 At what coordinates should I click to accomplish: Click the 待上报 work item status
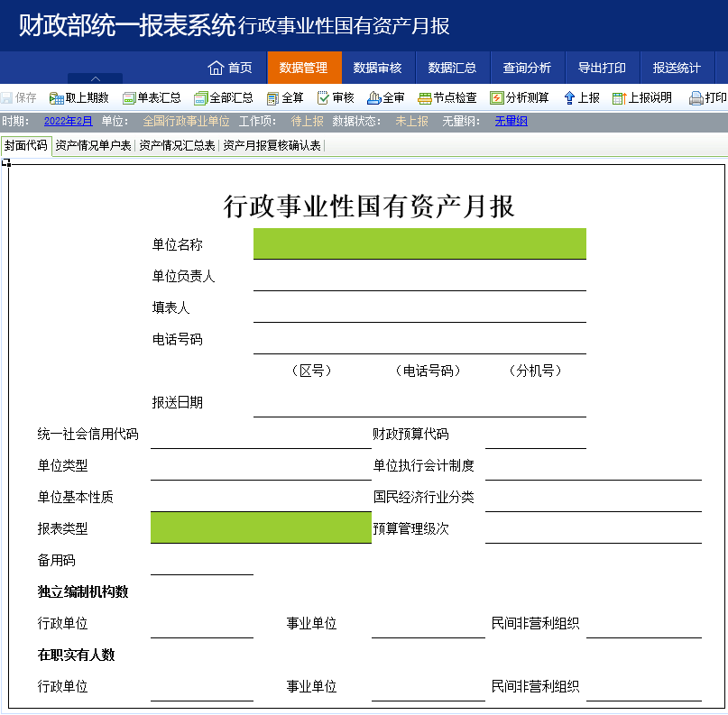coord(308,122)
